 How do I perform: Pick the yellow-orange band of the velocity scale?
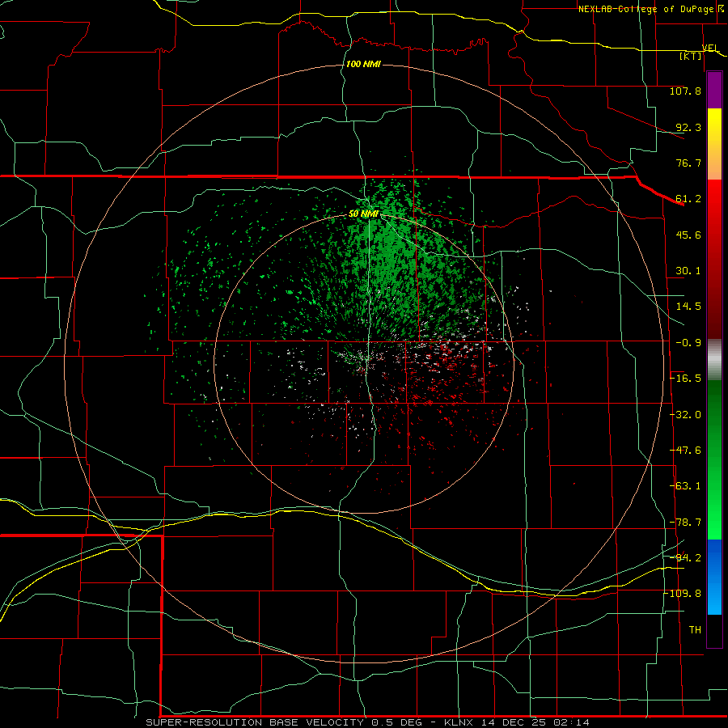click(x=714, y=144)
